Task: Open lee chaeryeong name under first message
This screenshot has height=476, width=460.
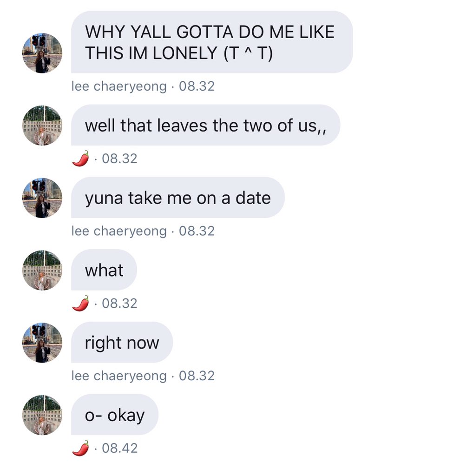Action: pos(119,86)
